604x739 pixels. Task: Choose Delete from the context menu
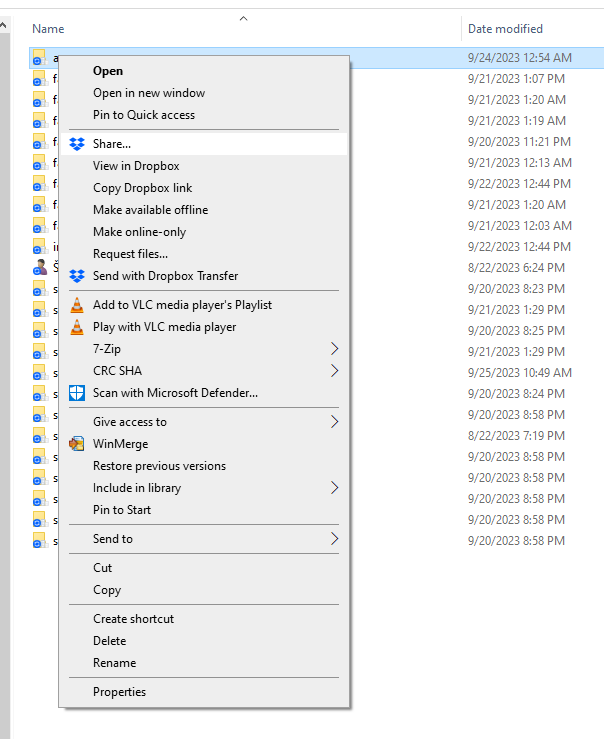204,641
